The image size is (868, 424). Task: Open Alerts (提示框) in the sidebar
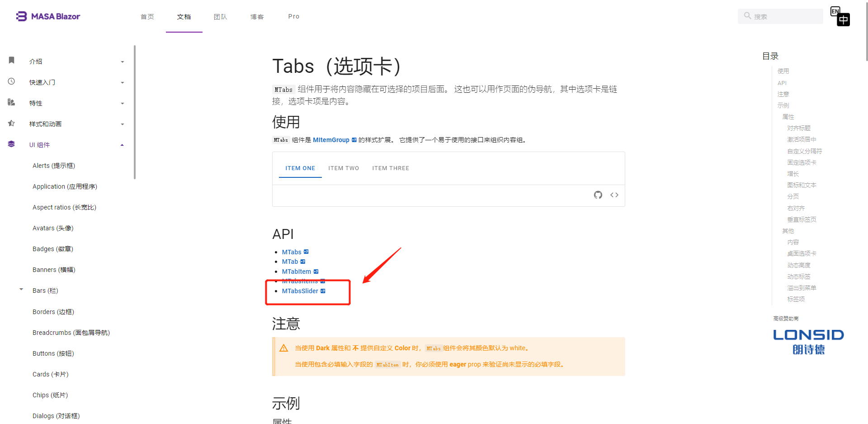[x=54, y=166]
